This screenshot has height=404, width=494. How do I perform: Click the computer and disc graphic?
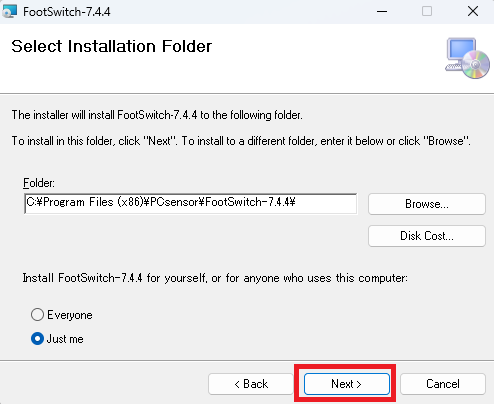[x=467, y=58]
